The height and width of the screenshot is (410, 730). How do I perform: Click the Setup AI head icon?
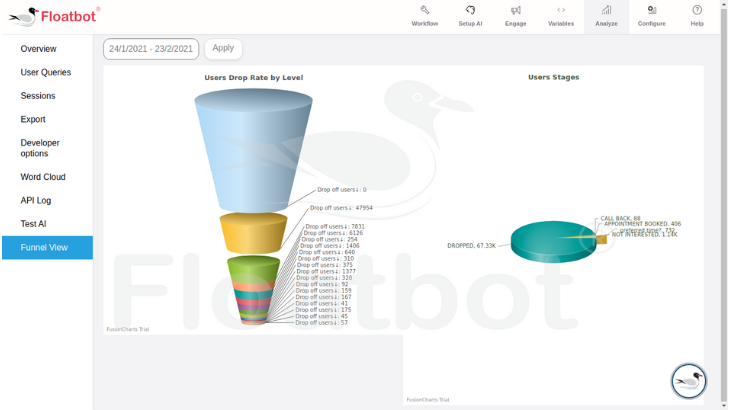[x=470, y=10]
